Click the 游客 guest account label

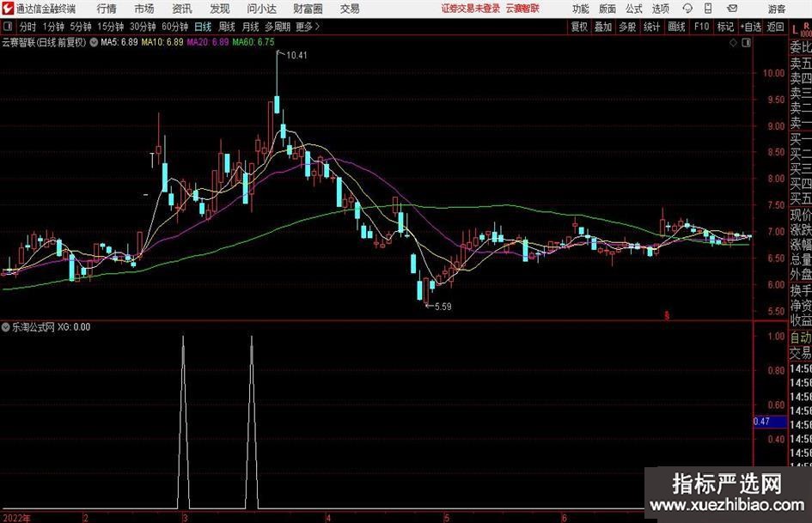pos(776,9)
